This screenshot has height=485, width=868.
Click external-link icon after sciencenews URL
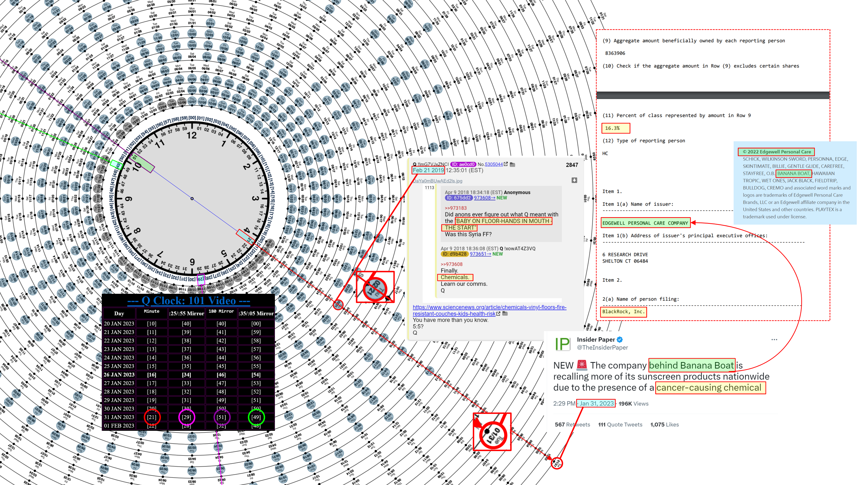[x=498, y=314]
